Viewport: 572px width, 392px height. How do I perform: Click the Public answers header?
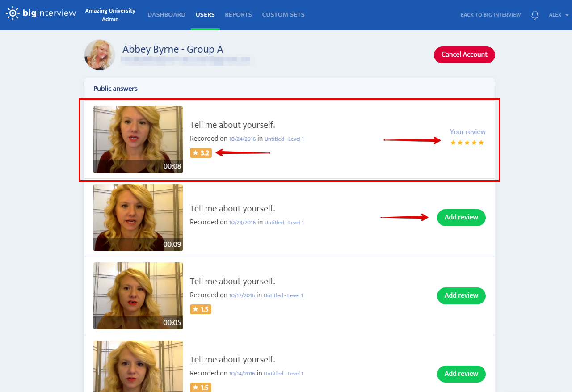[115, 89]
